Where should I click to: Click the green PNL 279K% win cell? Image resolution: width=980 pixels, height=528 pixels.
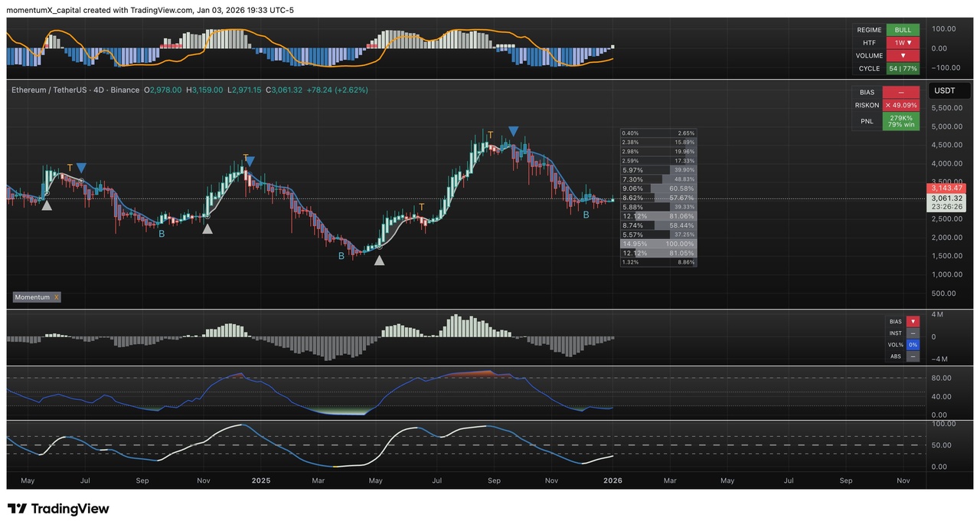pyautogui.click(x=901, y=121)
